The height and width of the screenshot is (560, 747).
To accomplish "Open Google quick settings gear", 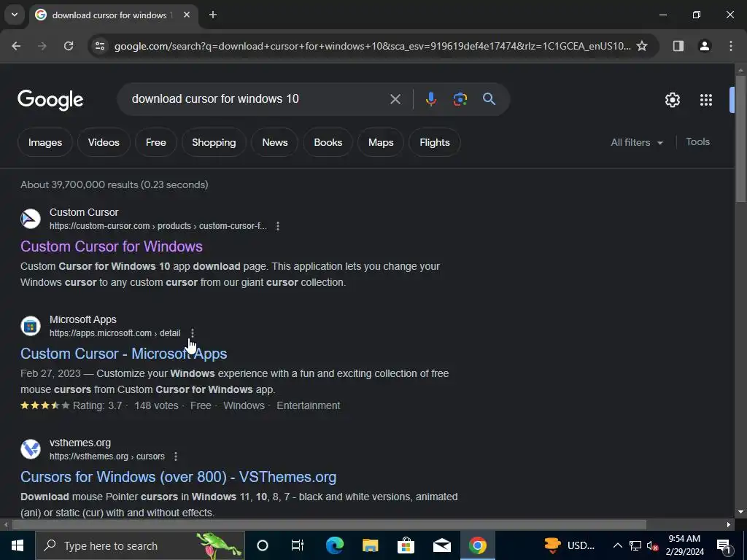I will pyautogui.click(x=672, y=100).
